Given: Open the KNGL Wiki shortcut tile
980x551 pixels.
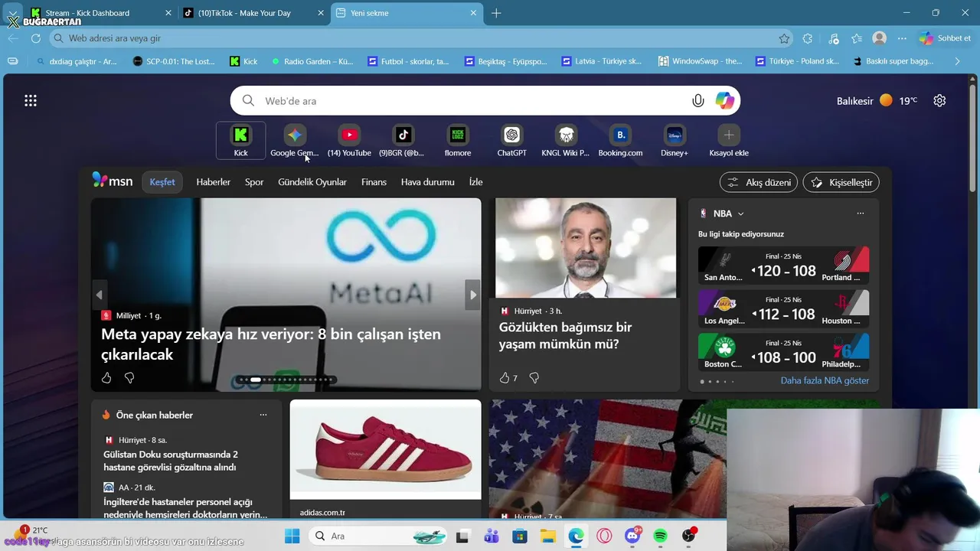Looking at the screenshot, I should click(566, 141).
